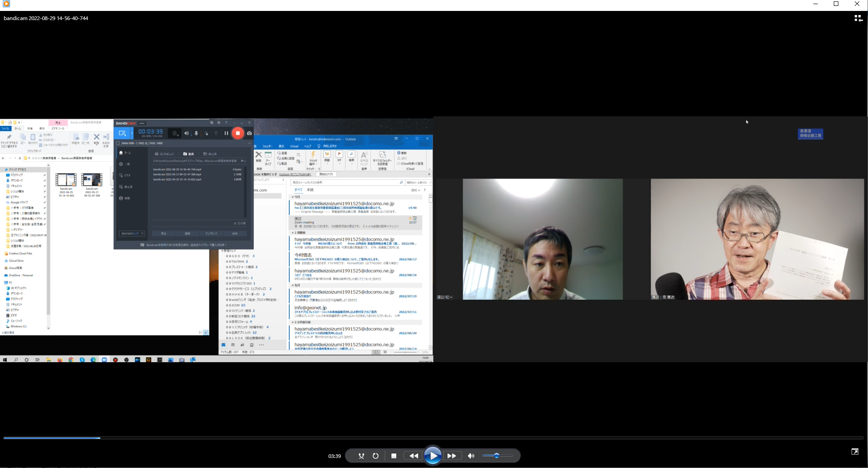Viewport: 868px width, 468px height.
Task: Click Bandicam's red Stop recording button
Action: tap(238, 133)
